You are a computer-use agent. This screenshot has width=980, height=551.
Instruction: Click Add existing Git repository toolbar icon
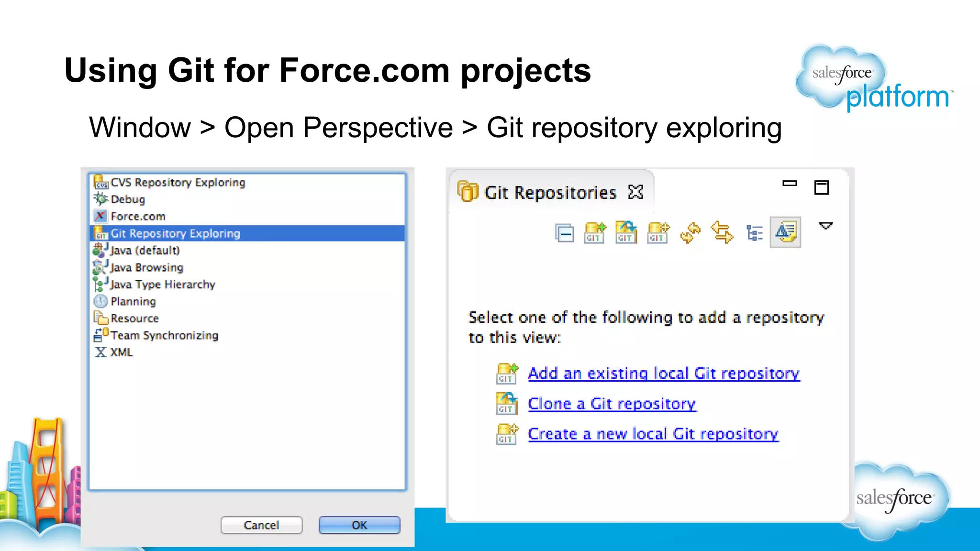595,233
